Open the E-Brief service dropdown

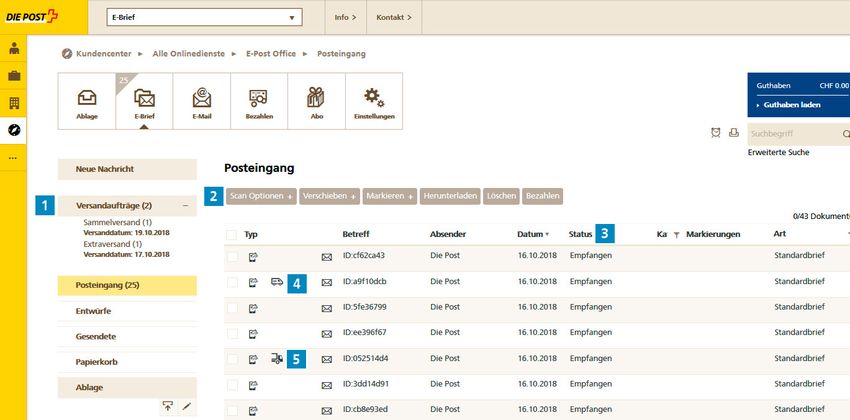(203, 17)
